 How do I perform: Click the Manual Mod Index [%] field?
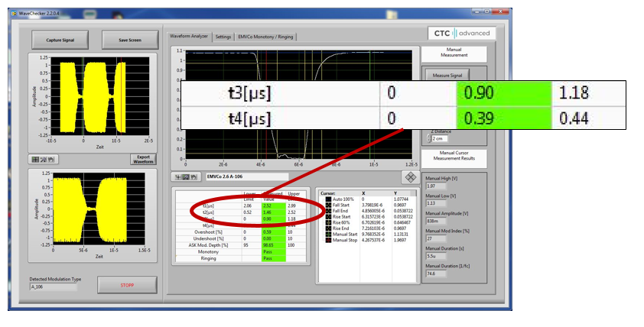436,238
